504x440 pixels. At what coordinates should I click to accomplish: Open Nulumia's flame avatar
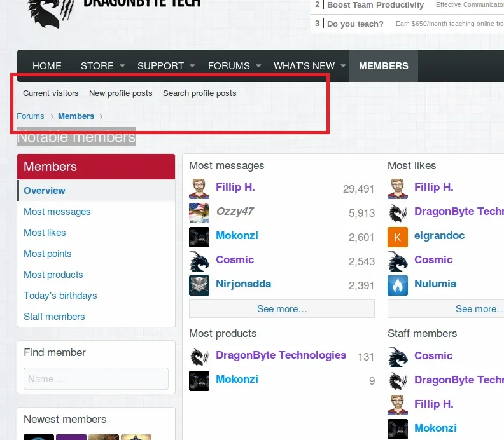click(398, 285)
